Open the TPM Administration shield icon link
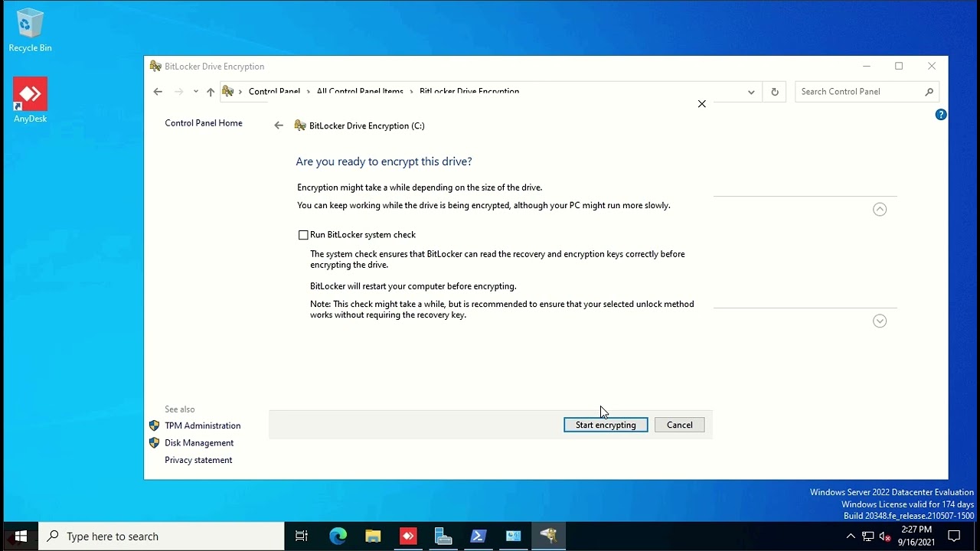Screen dimensions: 980x551 tap(155, 425)
